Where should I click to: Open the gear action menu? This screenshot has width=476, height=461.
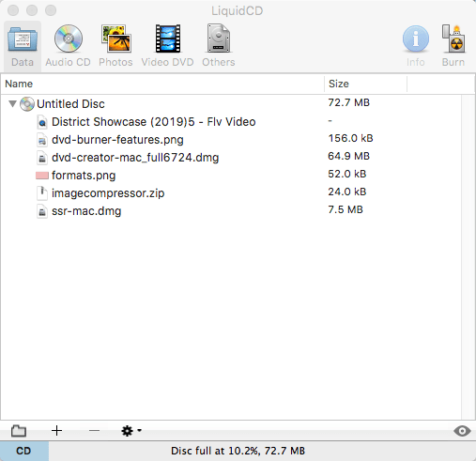coord(131,431)
